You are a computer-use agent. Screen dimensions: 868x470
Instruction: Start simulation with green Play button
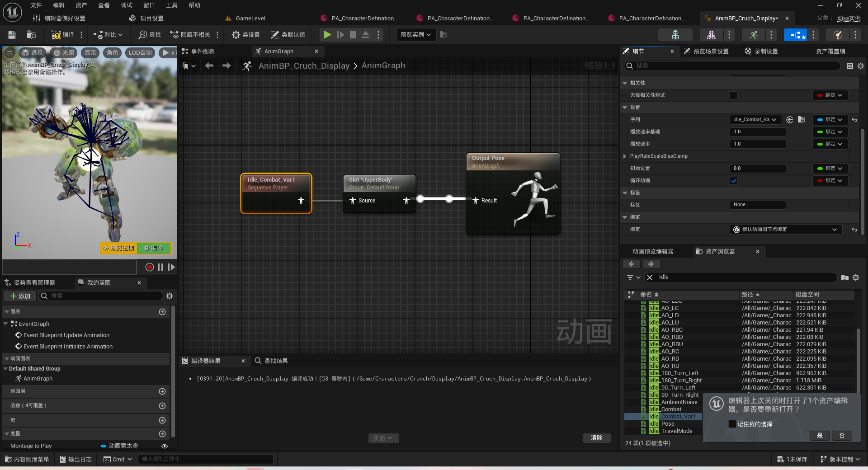[327, 35]
